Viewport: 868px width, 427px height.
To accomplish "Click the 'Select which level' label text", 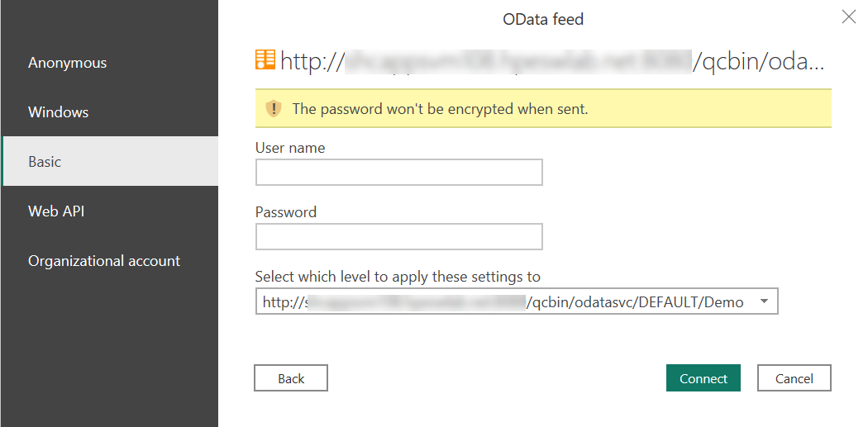I will click(398, 276).
